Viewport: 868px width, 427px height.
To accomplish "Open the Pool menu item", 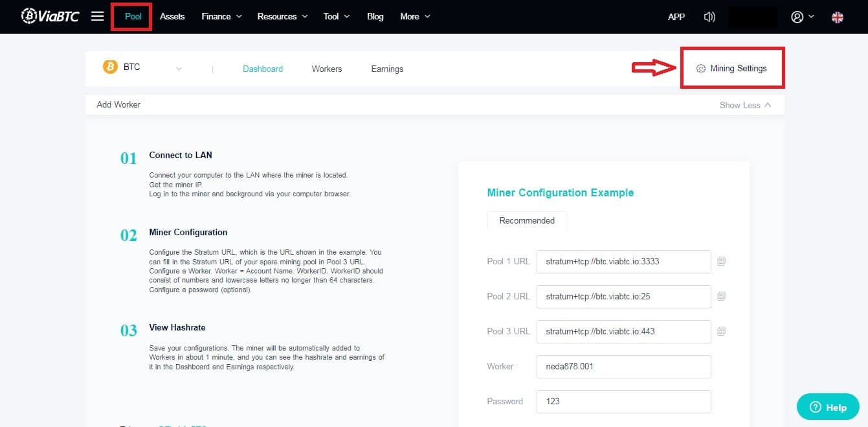I will [133, 16].
